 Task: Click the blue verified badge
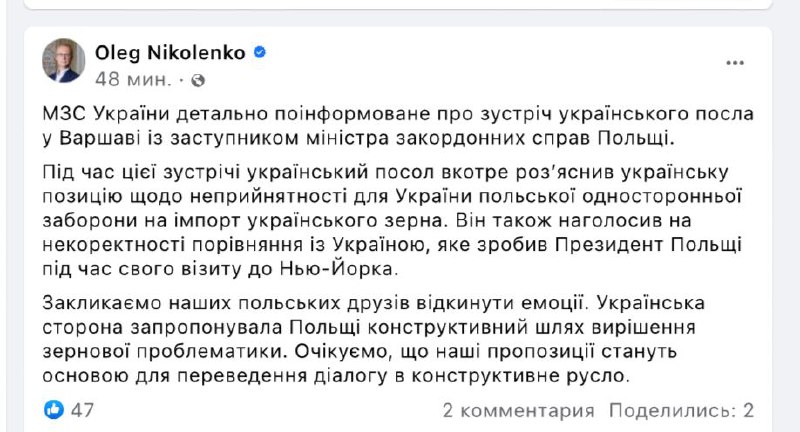[260, 52]
